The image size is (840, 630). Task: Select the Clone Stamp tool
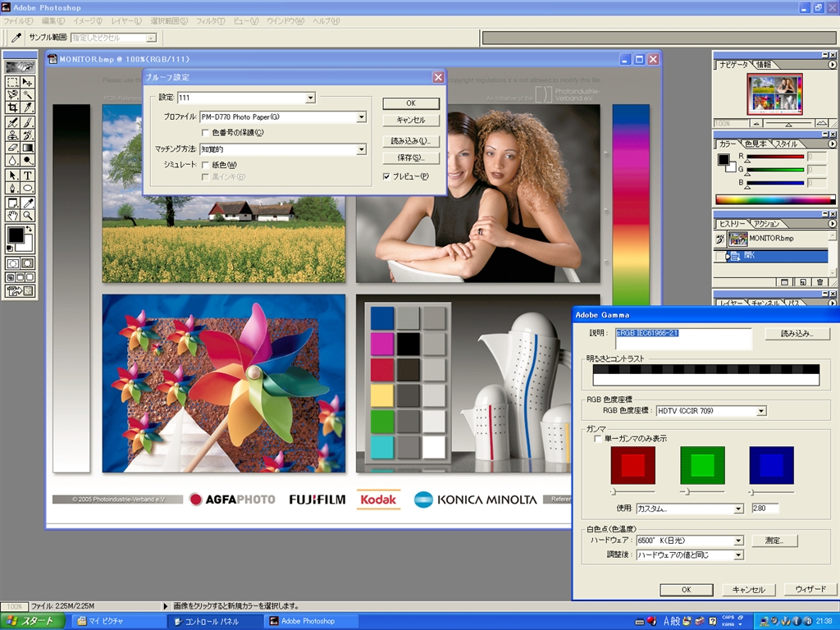[x=12, y=135]
